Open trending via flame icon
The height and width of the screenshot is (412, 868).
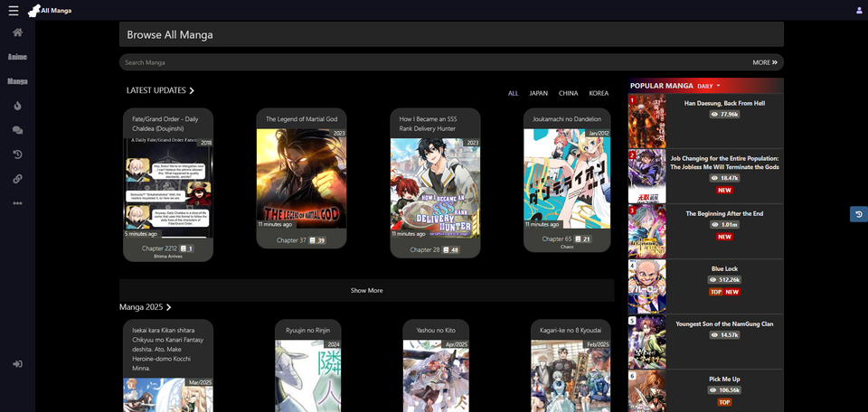[18, 106]
